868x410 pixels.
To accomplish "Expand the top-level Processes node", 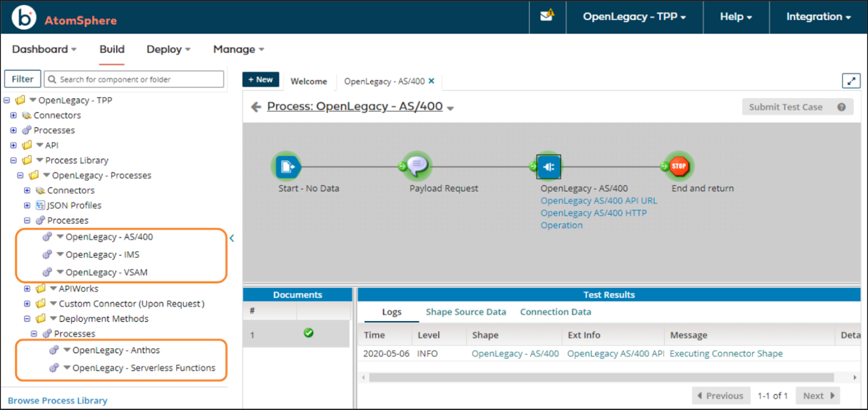I will click(x=13, y=130).
